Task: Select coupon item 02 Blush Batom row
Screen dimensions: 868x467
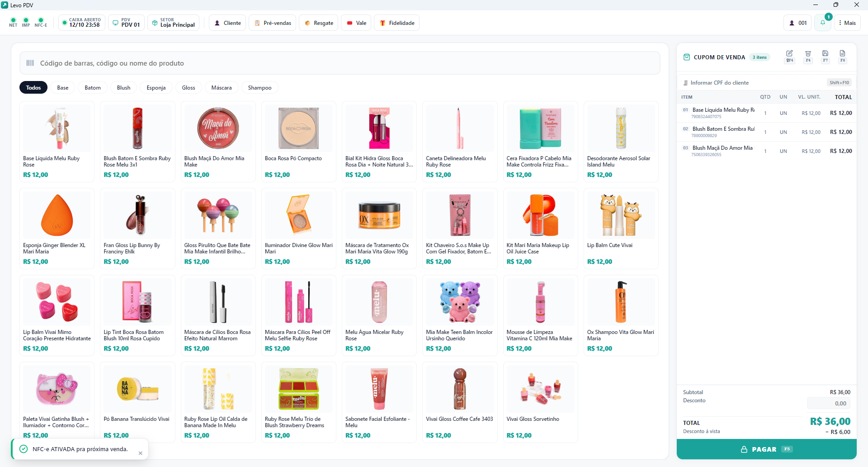Action: coord(766,132)
